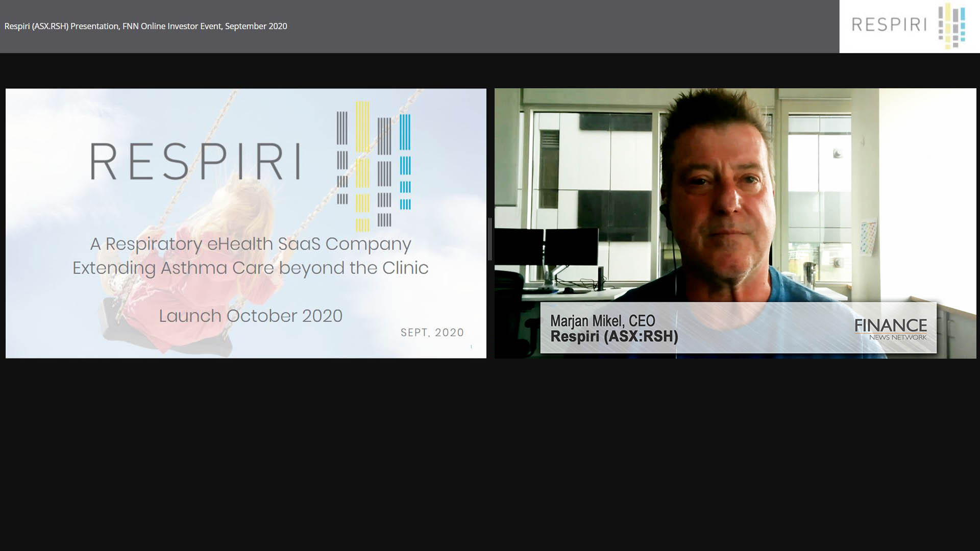Click 'Extending Asthma Care beyond the Clinic' line
The image size is (980, 551).
pyautogui.click(x=251, y=268)
